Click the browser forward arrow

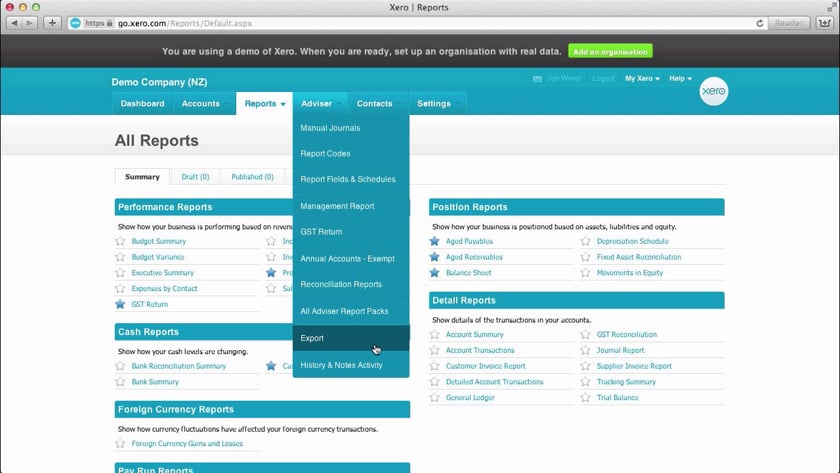pyautogui.click(x=30, y=23)
